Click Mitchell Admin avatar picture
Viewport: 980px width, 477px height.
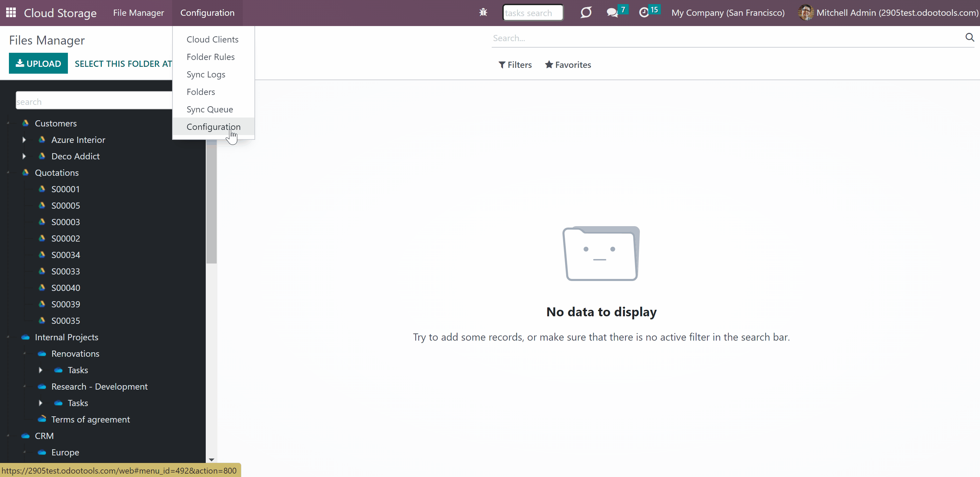tap(806, 13)
